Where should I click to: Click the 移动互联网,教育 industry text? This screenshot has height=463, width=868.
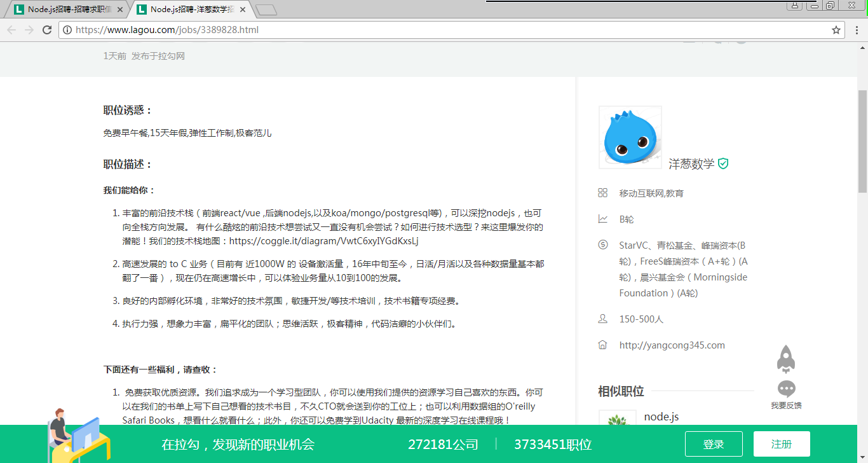pos(651,193)
